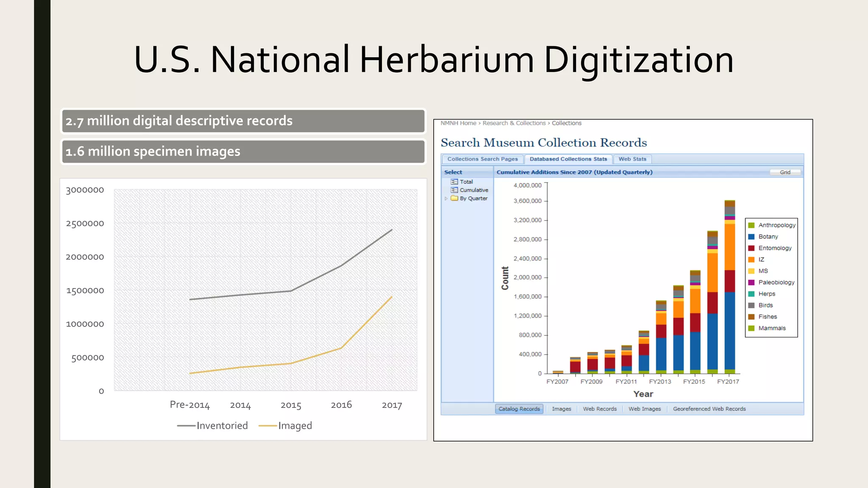The image size is (868, 488).
Task: Open Georeferenced Web Records chart
Action: (709, 409)
